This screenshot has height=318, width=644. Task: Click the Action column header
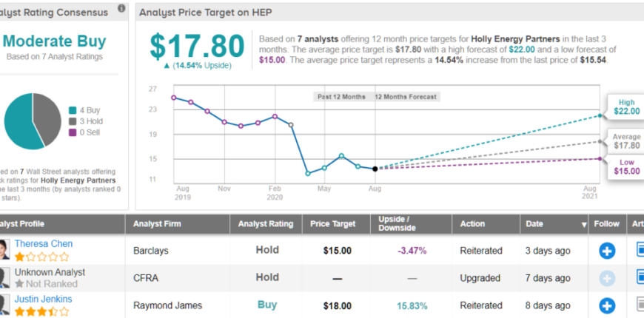pos(472,224)
